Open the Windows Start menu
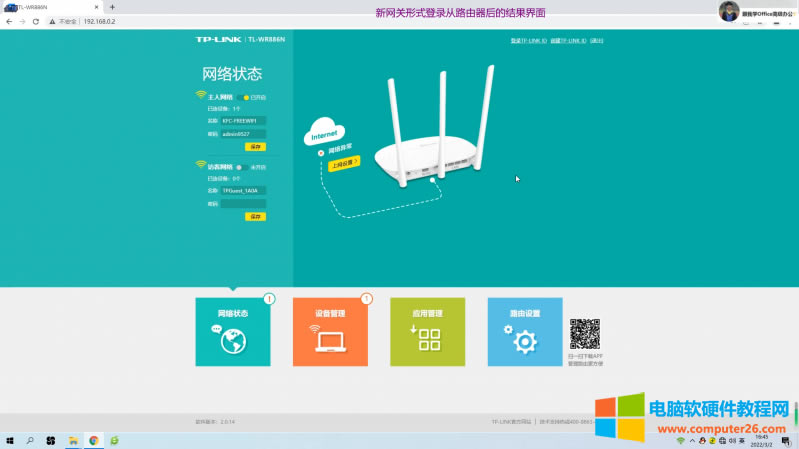799x449 pixels. point(10,440)
